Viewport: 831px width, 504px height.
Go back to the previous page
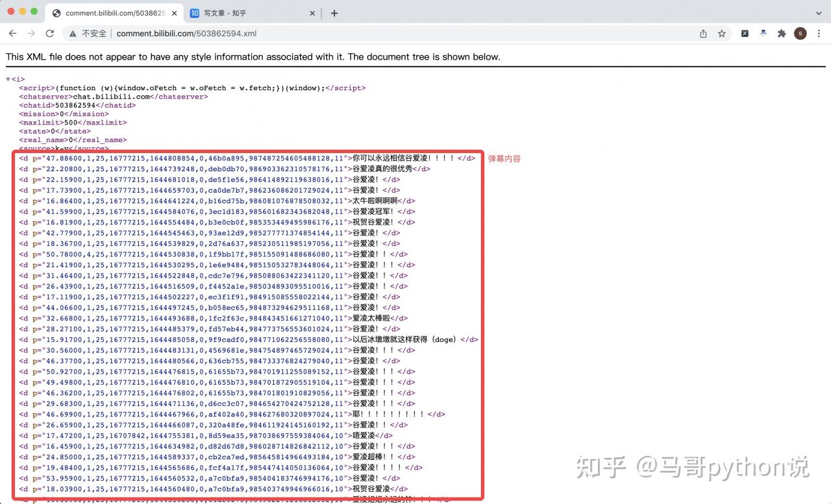coord(12,34)
